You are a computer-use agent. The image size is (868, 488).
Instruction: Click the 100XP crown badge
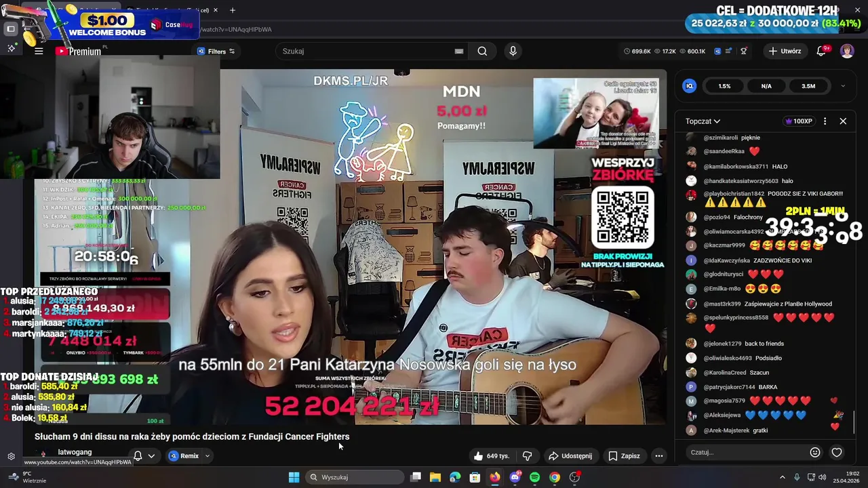tap(799, 121)
